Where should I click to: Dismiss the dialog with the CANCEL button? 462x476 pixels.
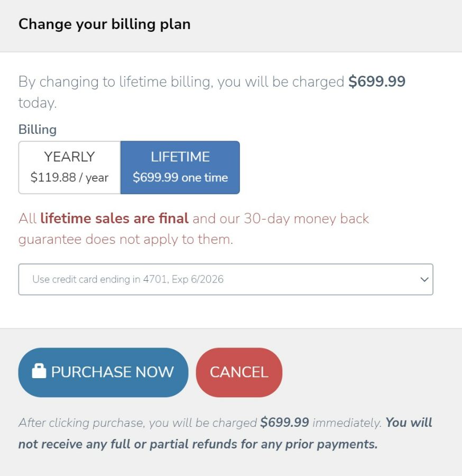pos(239,372)
